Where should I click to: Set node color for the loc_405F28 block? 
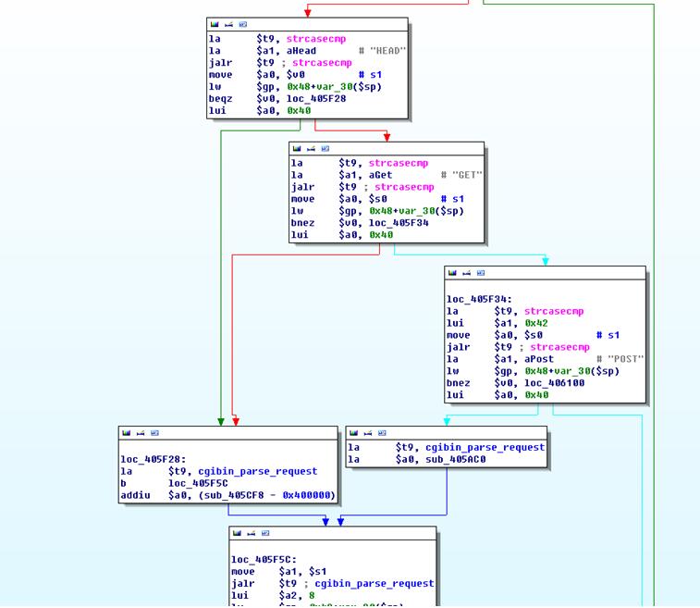click(127, 433)
